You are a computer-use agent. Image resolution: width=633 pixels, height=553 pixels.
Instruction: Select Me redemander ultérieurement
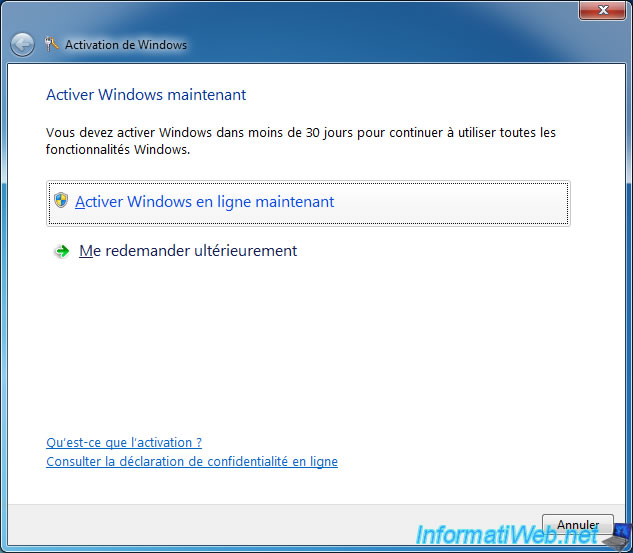coord(188,251)
